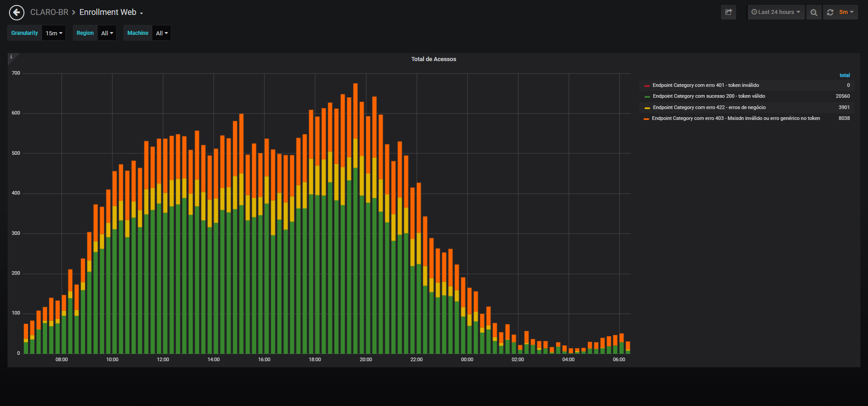Click the green color swatch for sucesso 200

point(647,96)
